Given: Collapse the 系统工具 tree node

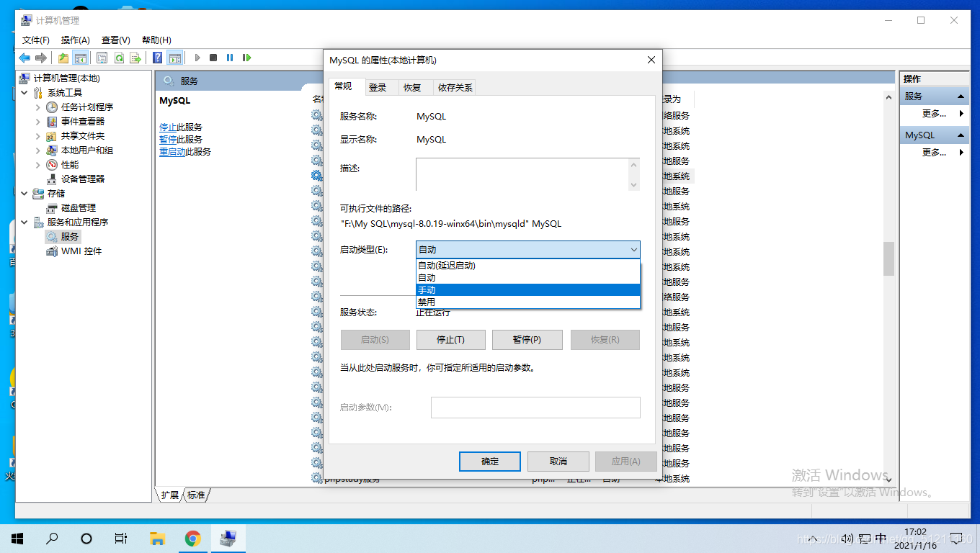Looking at the screenshot, I should [x=24, y=92].
